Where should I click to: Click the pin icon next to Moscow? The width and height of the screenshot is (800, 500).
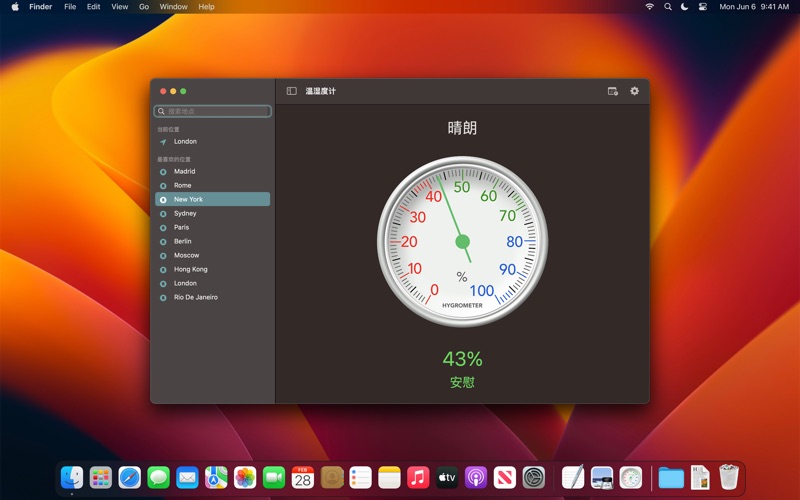coord(163,256)
